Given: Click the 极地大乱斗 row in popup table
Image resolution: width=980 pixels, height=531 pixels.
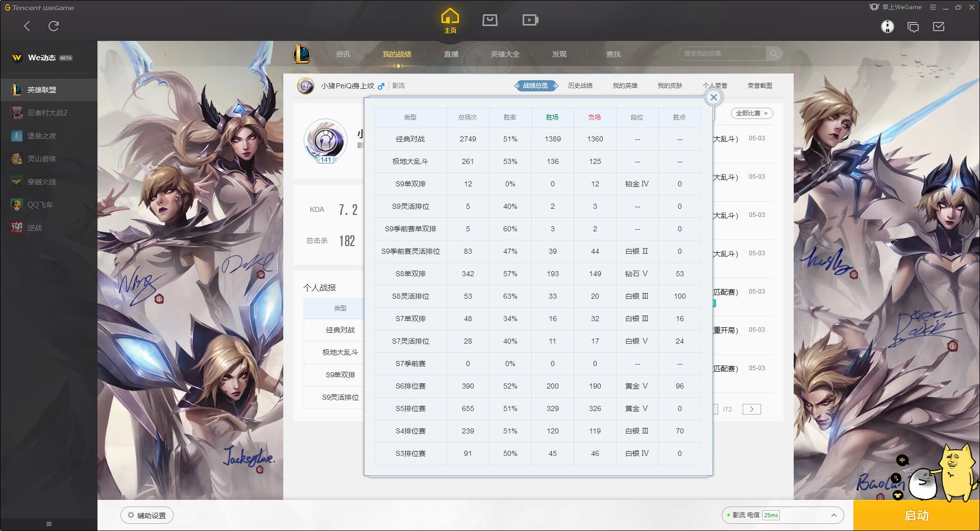Looking at the screenshot, I should pyautogui.click(x=538, y=161).
